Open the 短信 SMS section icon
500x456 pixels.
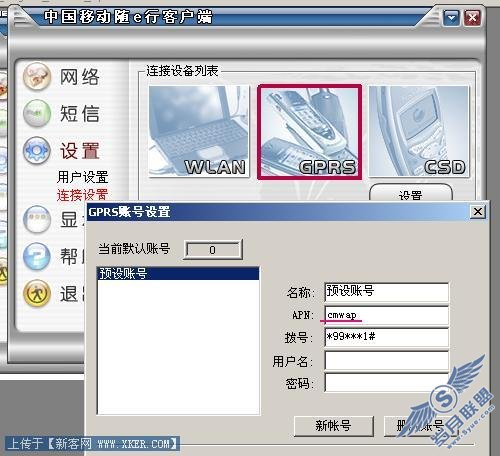click(x=37, y=113)
